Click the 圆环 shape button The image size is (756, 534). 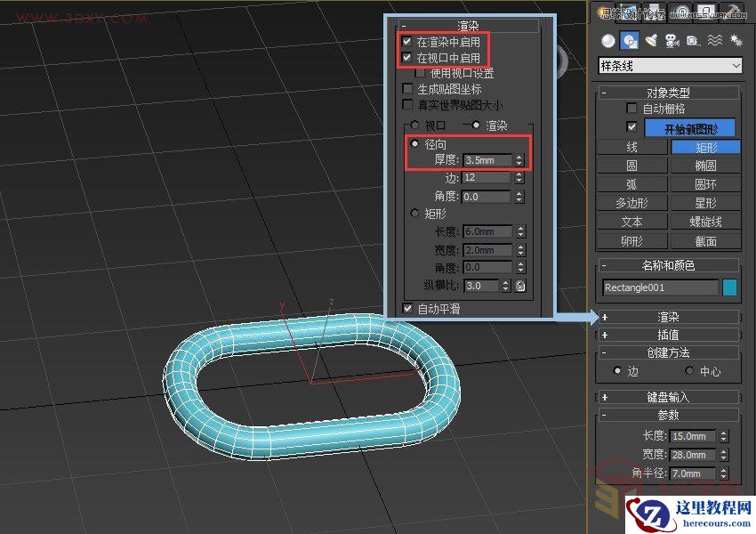pyautogui.click(x=705, y=184)
